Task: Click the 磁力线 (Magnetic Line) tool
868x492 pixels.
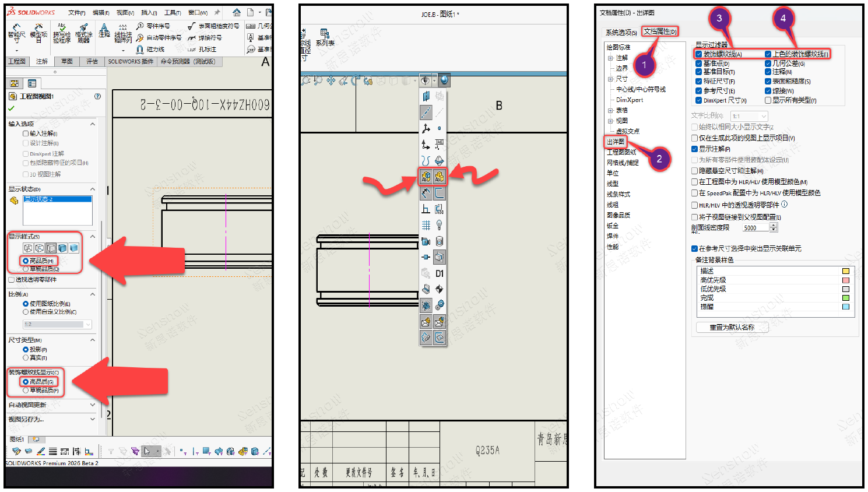Action: [x=140, y=50]
